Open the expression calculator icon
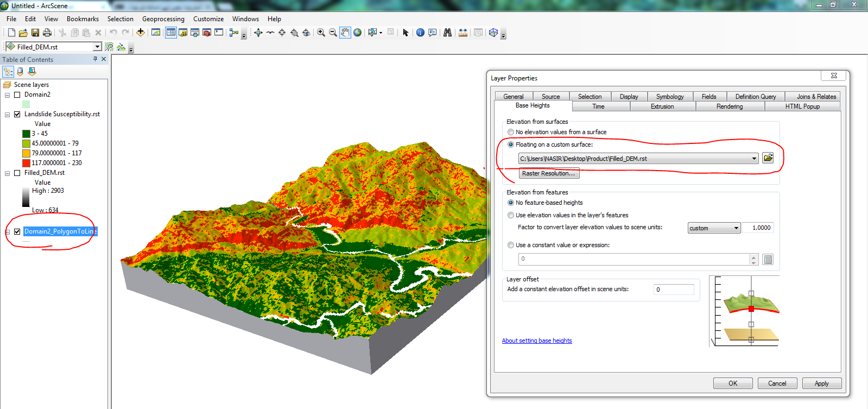 (x=768, y=259)
